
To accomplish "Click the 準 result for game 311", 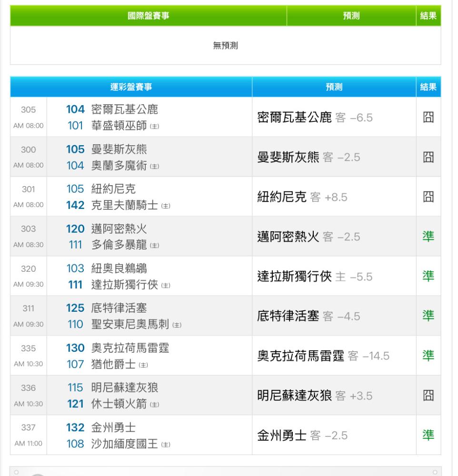I will click(x=428, y=316).
